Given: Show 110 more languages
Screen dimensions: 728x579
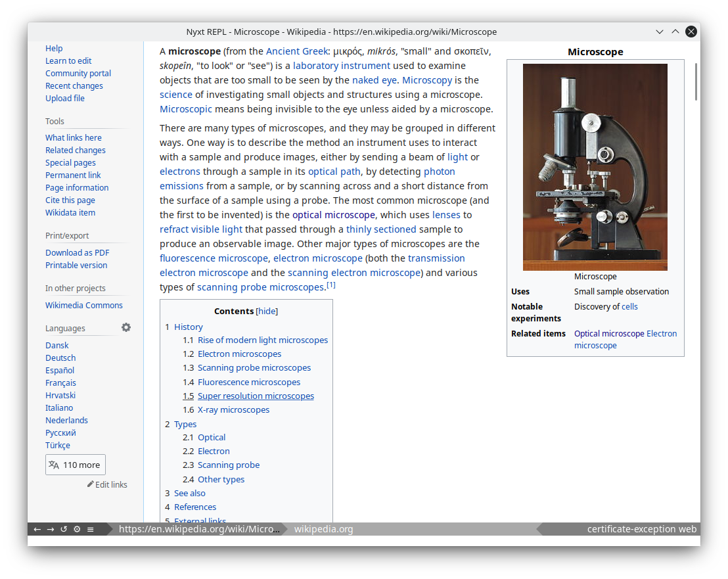Looking at the screenshot, I should 76,465.
